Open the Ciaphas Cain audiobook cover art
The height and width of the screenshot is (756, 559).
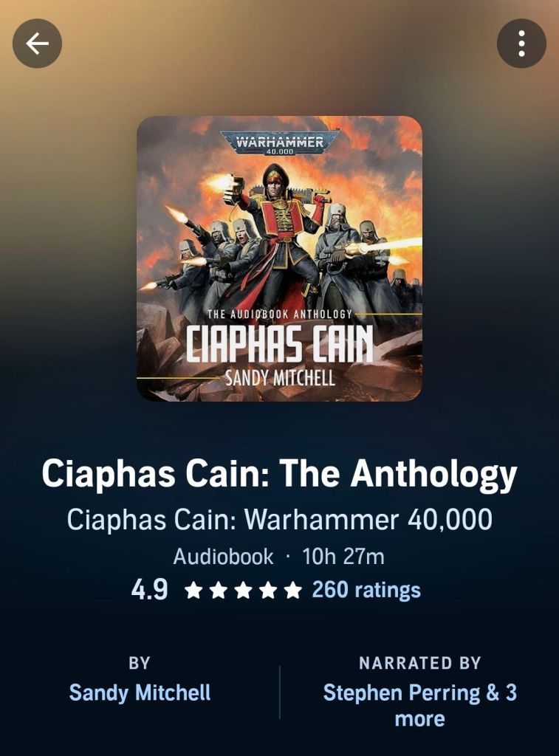pos(279,258)
